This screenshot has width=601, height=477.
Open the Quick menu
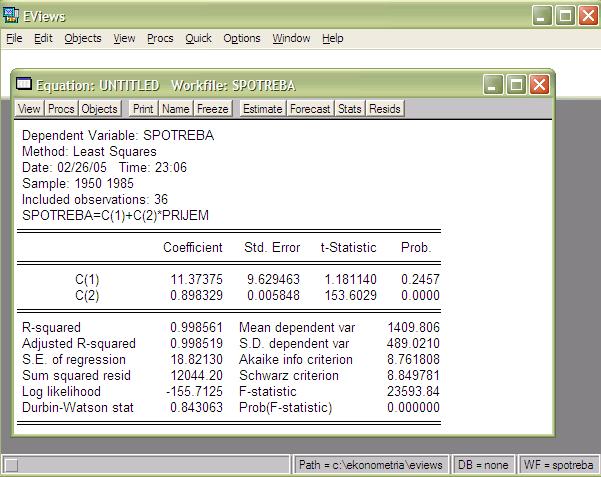(x=198, y=38)
